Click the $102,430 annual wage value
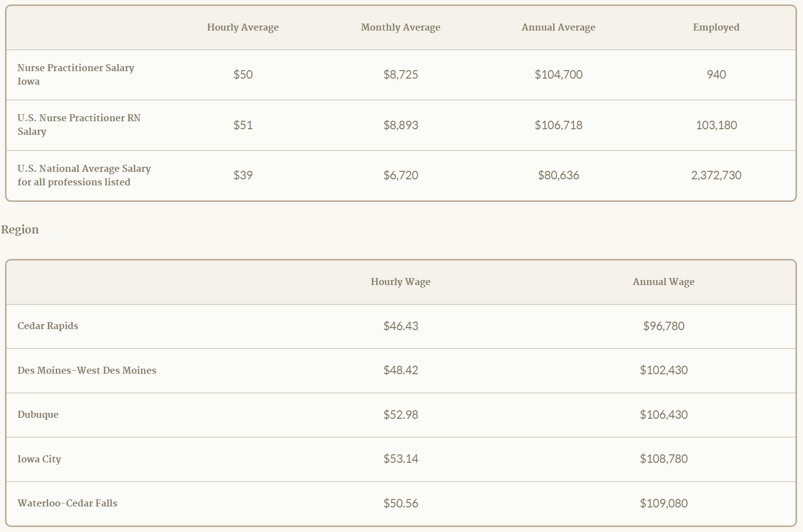The width and height of the screenshot is (803, 532). pos(664,370)
